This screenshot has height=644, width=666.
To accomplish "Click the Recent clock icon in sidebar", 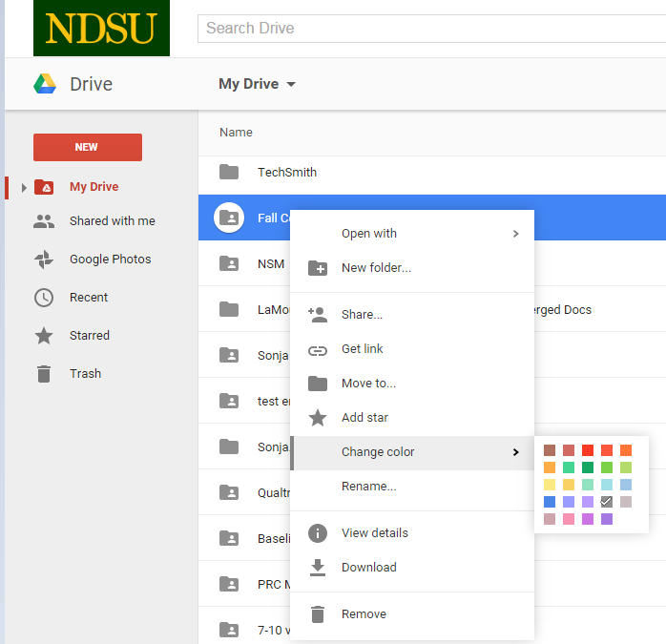I will click(44, 298).
